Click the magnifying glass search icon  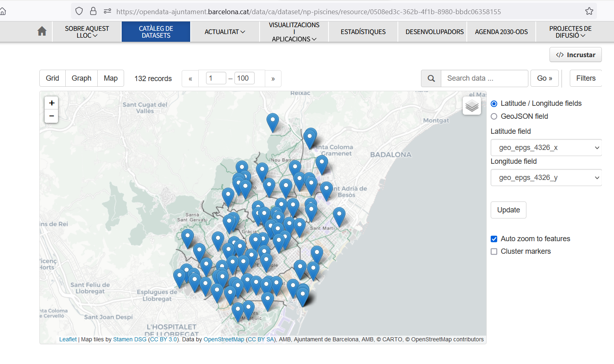coord(431,78)
